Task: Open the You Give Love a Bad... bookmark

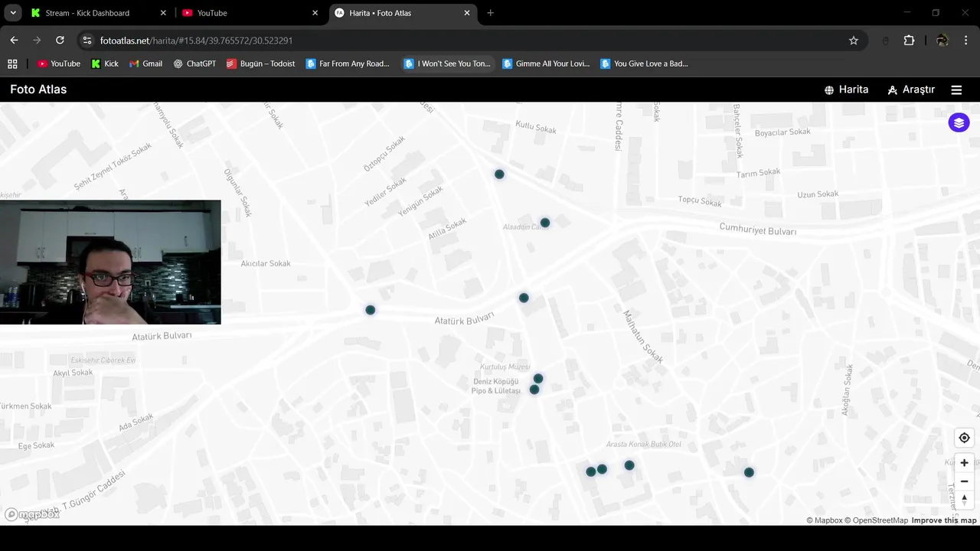Action: (644, 64)
